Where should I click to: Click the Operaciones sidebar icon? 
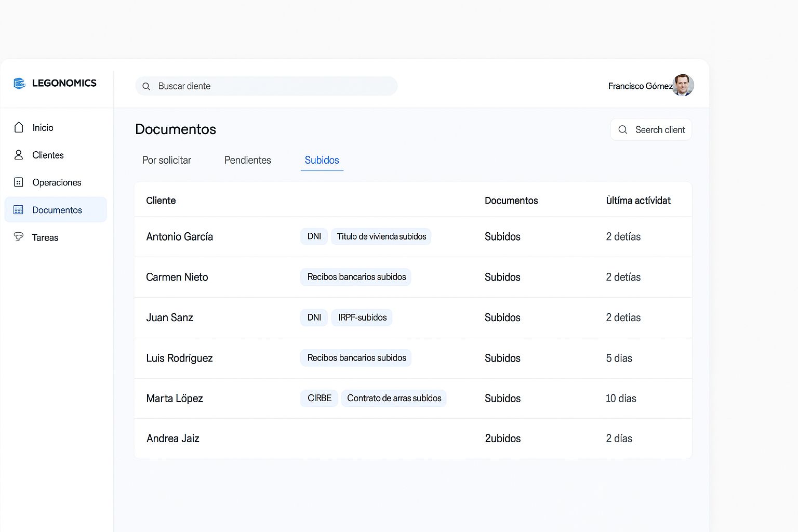(19, 182)
